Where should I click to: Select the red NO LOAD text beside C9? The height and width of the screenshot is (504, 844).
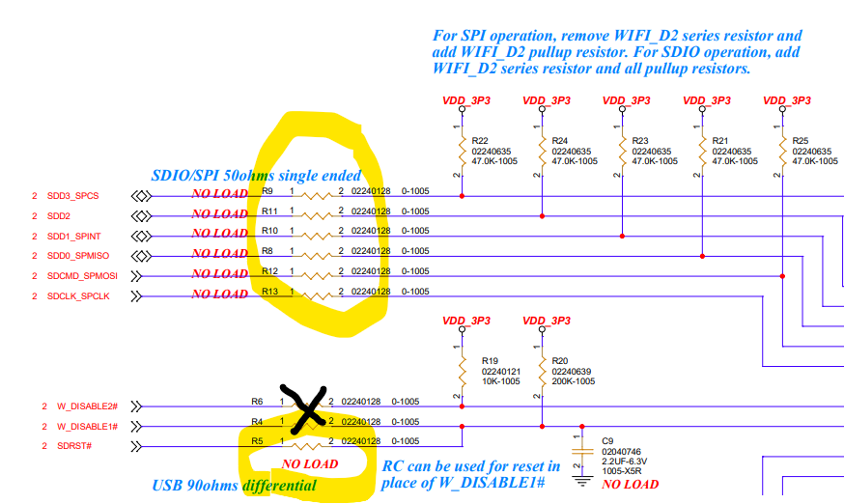pos(630,484)
